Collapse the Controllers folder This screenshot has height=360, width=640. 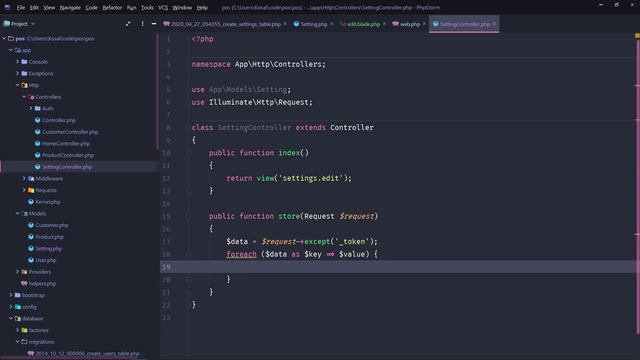pyautogui.click(x=24, y=97)
